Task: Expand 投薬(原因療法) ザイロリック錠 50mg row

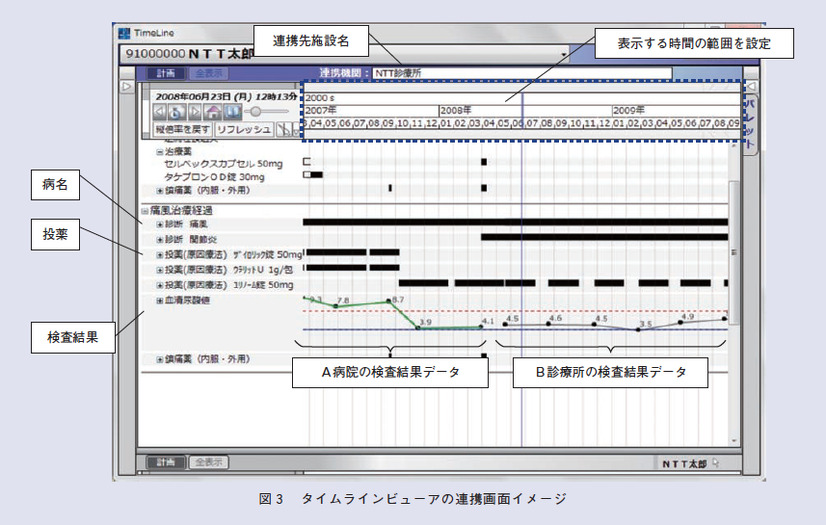Action: (160, 255)
